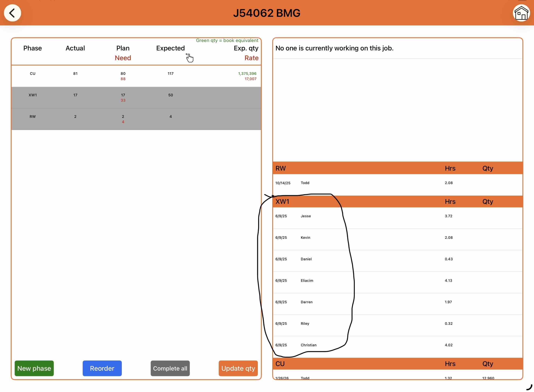Open Jesse's 6/9/25 time entry
The width and height of the screenshot is (534, 392).
pos(397,216)
